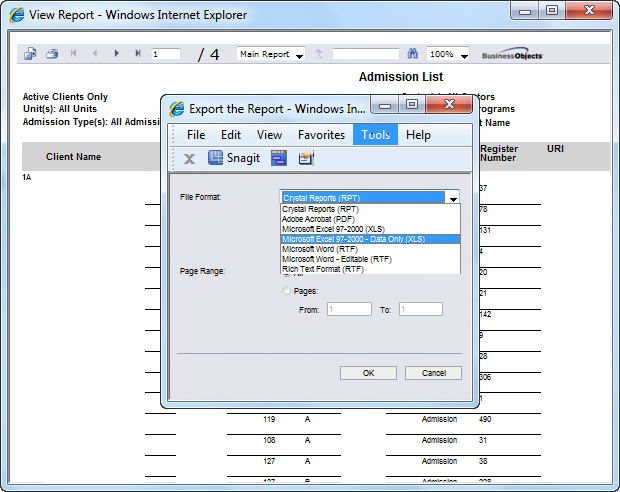Go to next page arrow
Viewport: 620px width, 492px height.
(116, 53)
